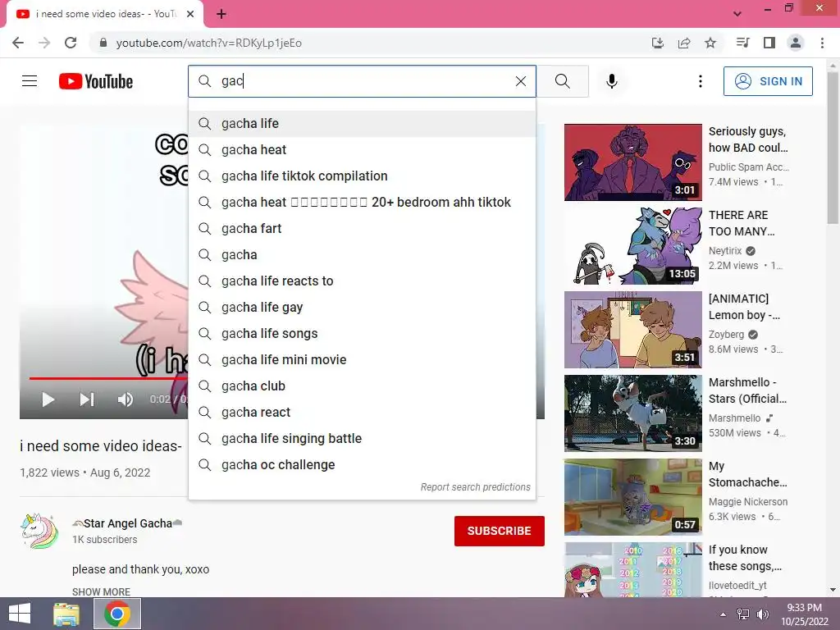The height and width of the screenshot is (630, 840).
Task: Seek on the red video progress bar
Action: click(108, 378)
